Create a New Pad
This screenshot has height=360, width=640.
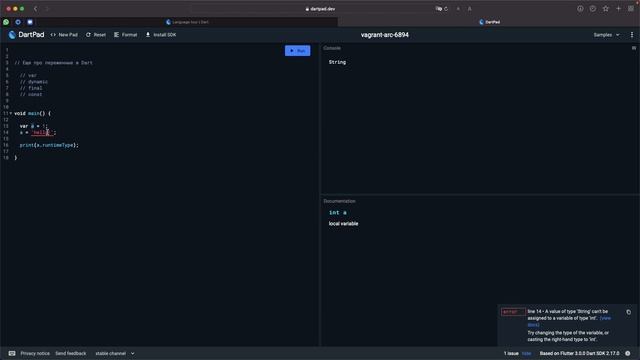pos(64,35)
